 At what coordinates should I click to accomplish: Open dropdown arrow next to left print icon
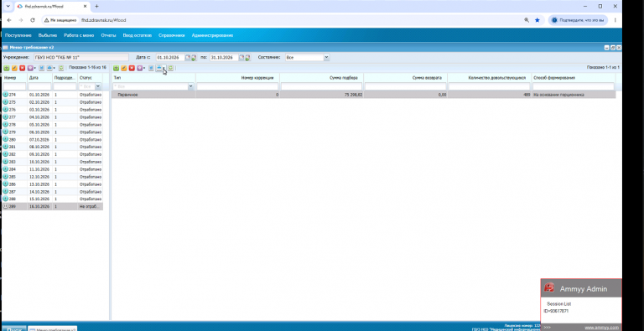click(x=55, y=68)
